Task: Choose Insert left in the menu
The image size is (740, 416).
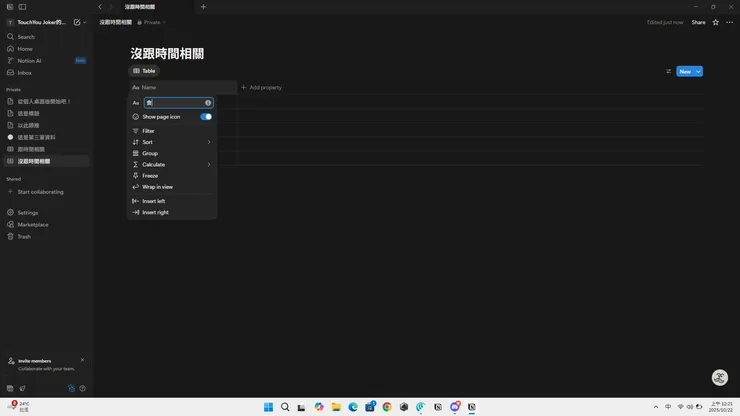Action: pyautogui.click(x=172, y=201)
